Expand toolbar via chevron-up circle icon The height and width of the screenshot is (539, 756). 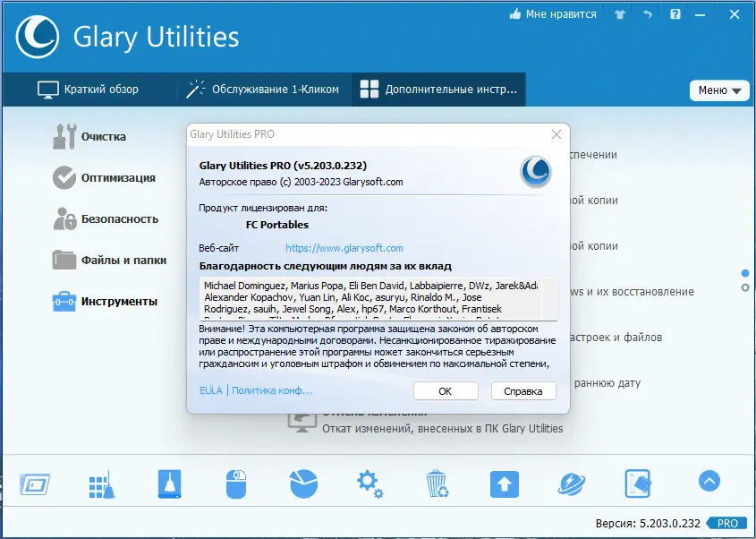pyautogui.click(x=708, y=481)
